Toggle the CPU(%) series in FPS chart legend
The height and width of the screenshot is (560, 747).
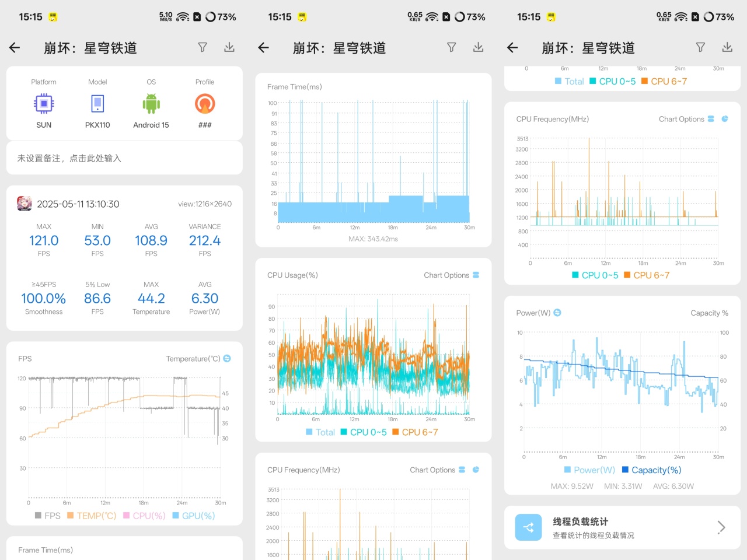[x=144, y=516]
